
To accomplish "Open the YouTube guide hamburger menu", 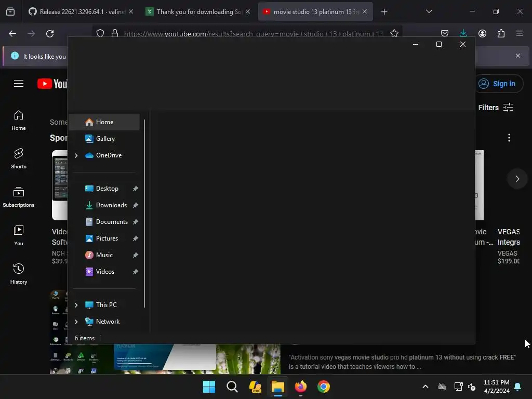I will (x=19, y=84).
